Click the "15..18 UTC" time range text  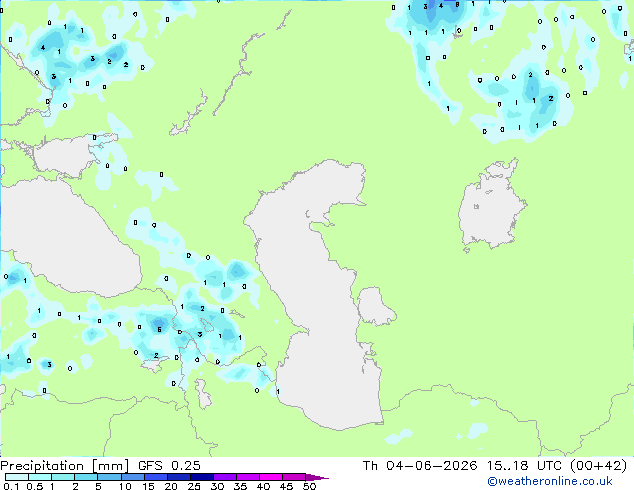coord(524,466)
